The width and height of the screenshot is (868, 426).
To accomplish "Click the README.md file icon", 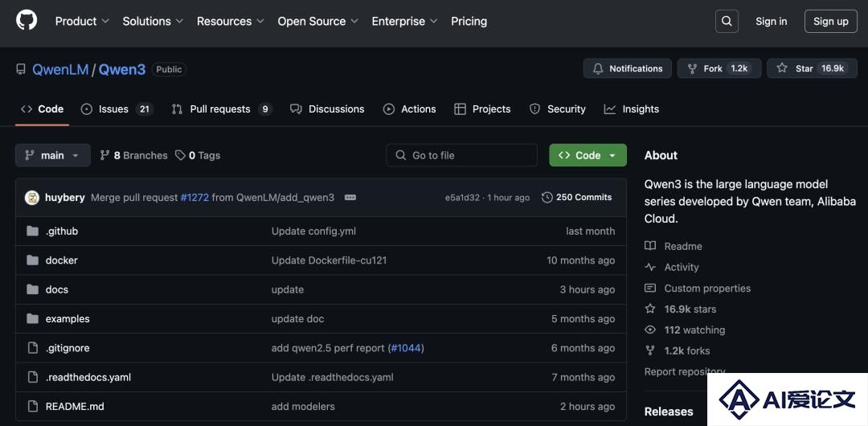I will (x=33, y=406).
